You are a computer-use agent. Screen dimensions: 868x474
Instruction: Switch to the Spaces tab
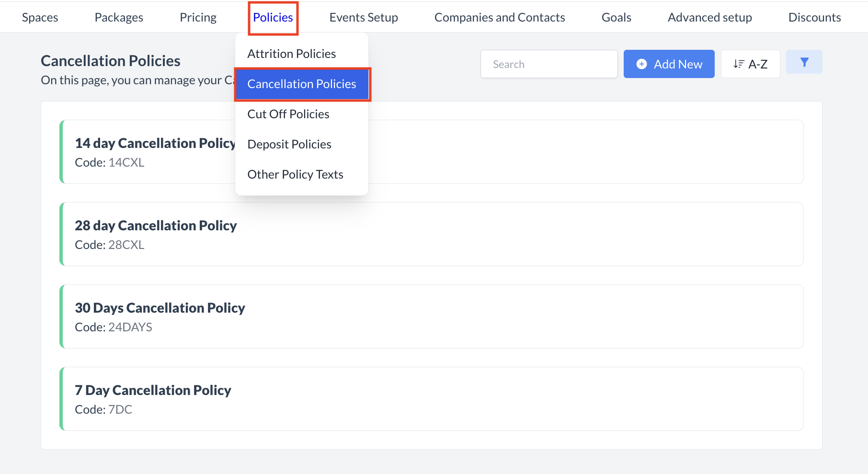coord(40,17)
